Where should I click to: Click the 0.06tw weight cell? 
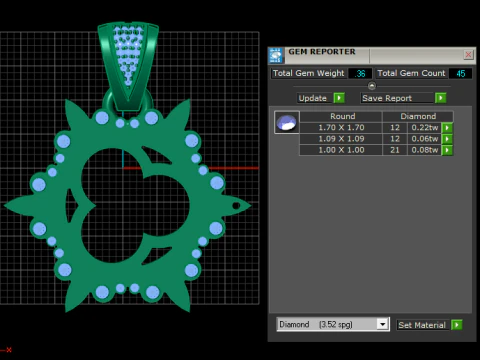424,139
